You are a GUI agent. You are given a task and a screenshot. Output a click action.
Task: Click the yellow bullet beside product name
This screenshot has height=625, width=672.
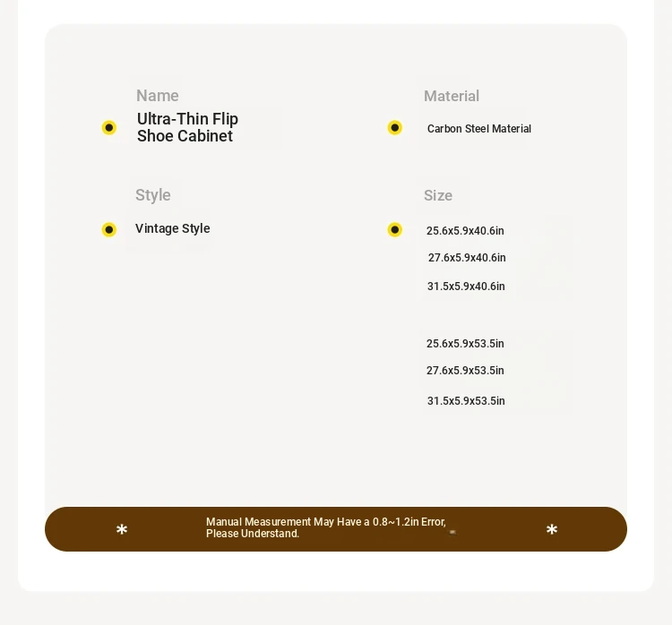[x=108, y=128]
